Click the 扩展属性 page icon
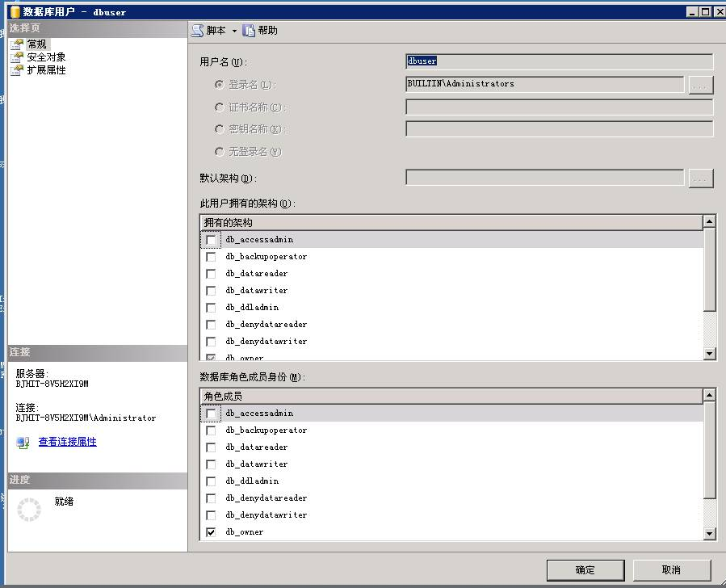The width and height of the screenshot is (726, 588). (x=17, y=70)
